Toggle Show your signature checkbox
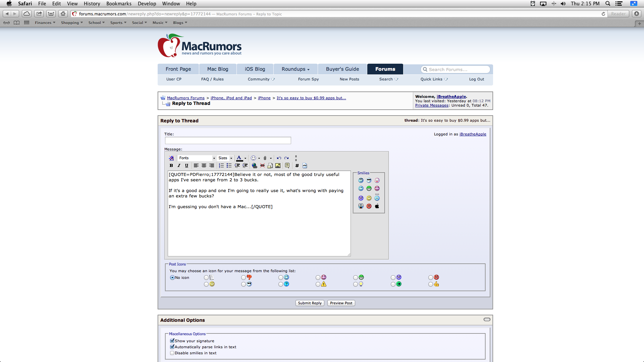The image size is (644, 362). click(172, 341)
